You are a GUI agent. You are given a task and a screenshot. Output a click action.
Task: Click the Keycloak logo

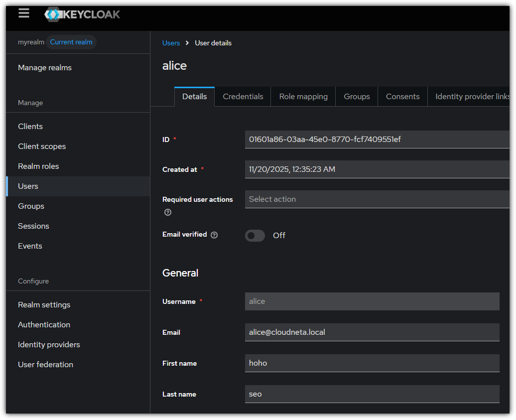(82, 14)
